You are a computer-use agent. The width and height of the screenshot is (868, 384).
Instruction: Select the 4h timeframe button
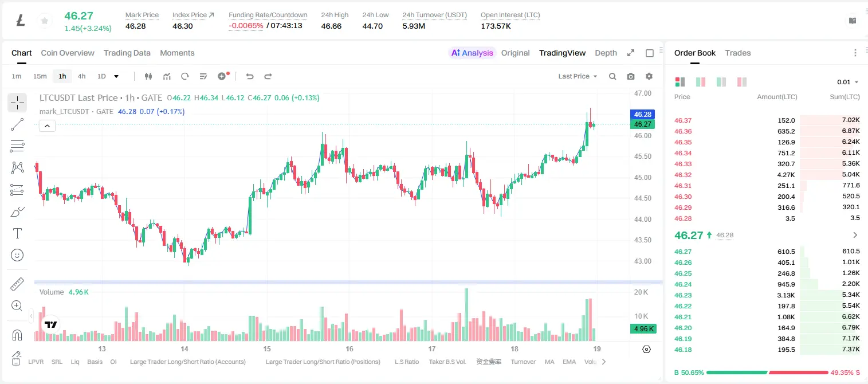(x=82, y=76)
